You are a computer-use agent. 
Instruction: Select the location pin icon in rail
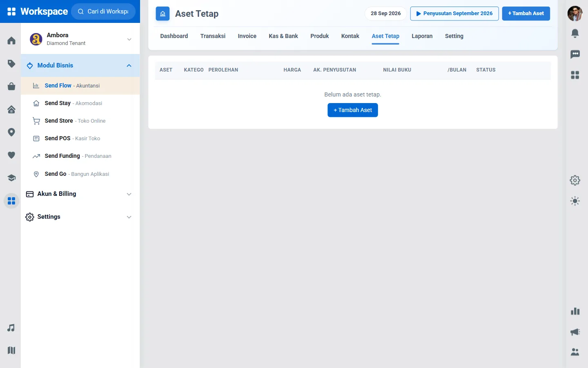click(11, 132)
